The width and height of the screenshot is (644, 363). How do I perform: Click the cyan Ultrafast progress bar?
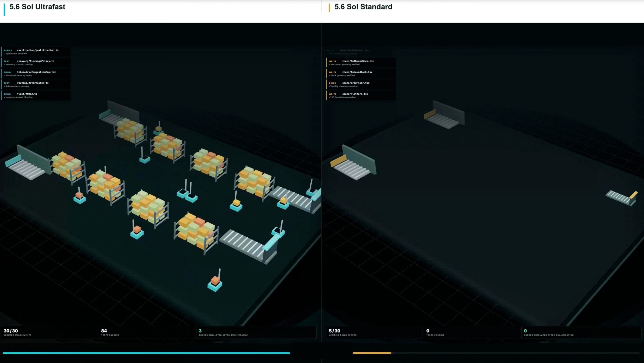point(146,353)
